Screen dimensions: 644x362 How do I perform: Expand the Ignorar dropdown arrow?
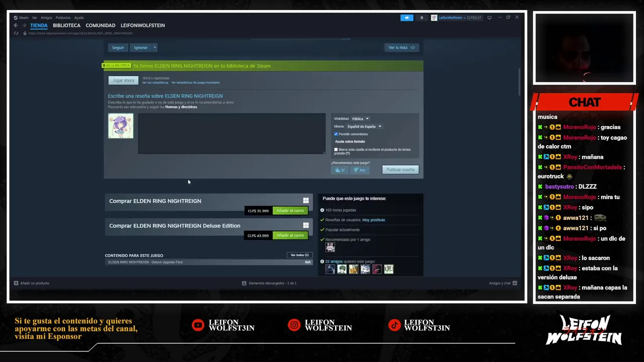click(155, 48)
